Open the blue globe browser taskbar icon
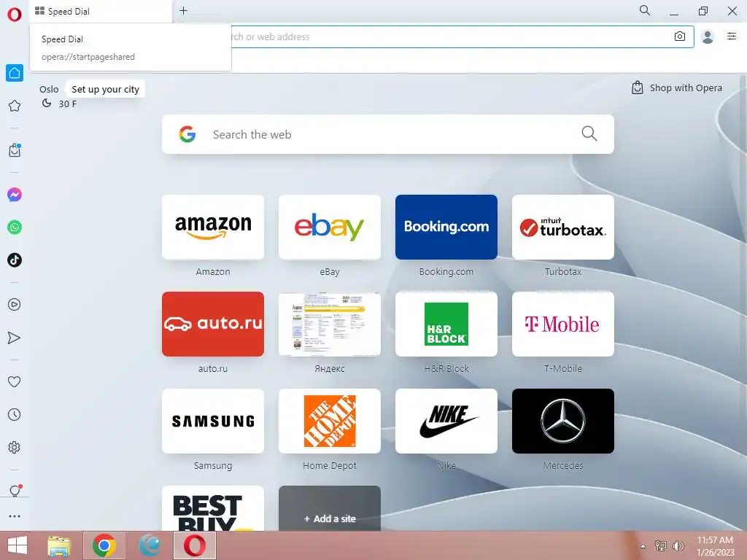 coord(150,545)
